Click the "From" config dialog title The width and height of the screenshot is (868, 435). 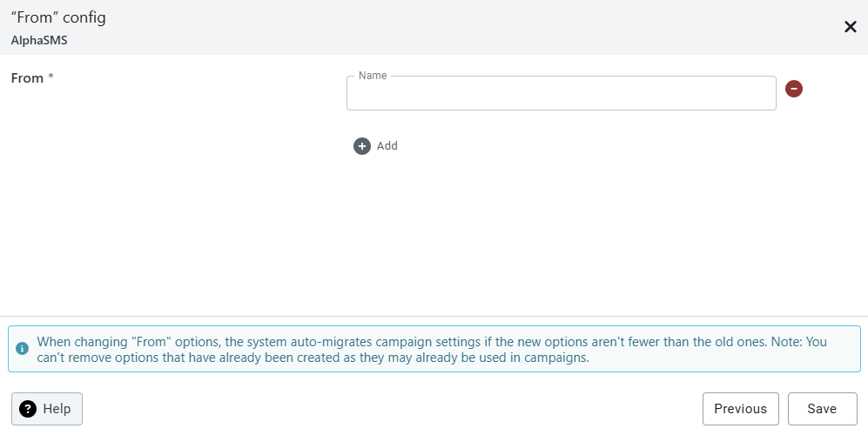pos(58,17)
